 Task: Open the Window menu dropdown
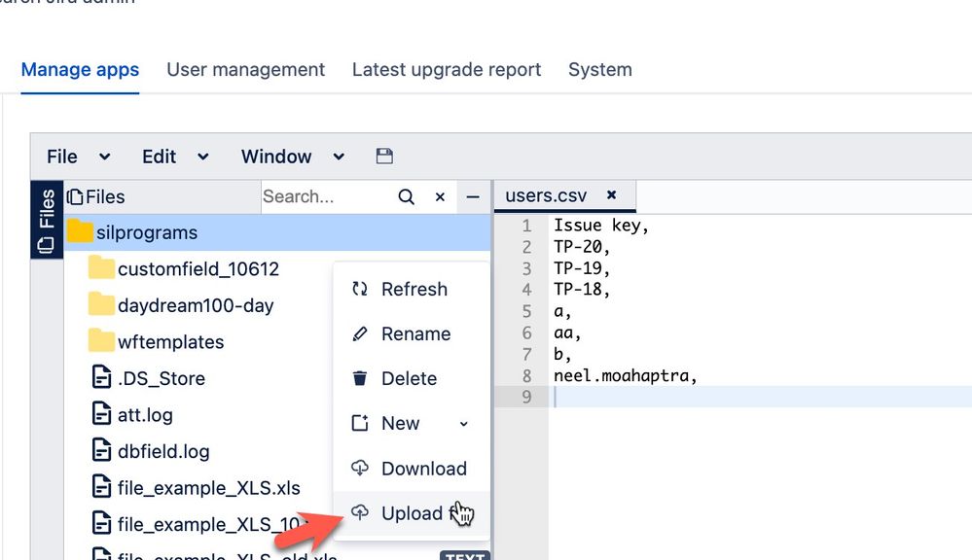[x=293, y=157]
